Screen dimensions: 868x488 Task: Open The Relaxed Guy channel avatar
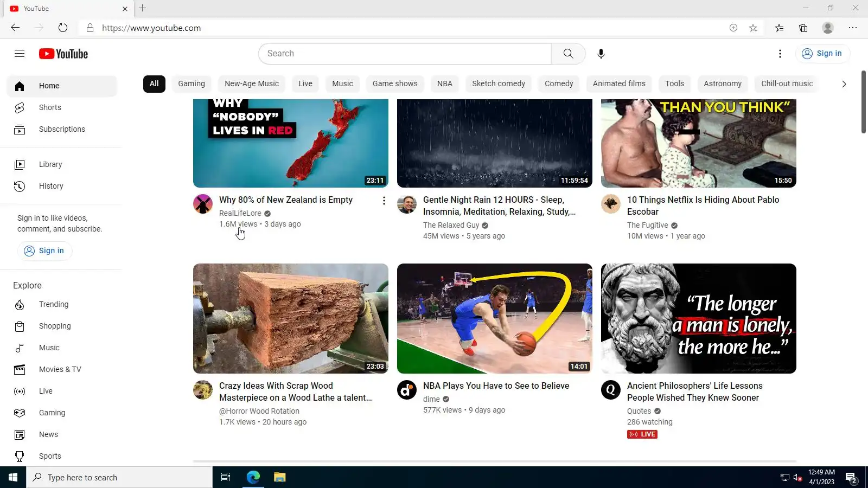click(x=407, y=204)
